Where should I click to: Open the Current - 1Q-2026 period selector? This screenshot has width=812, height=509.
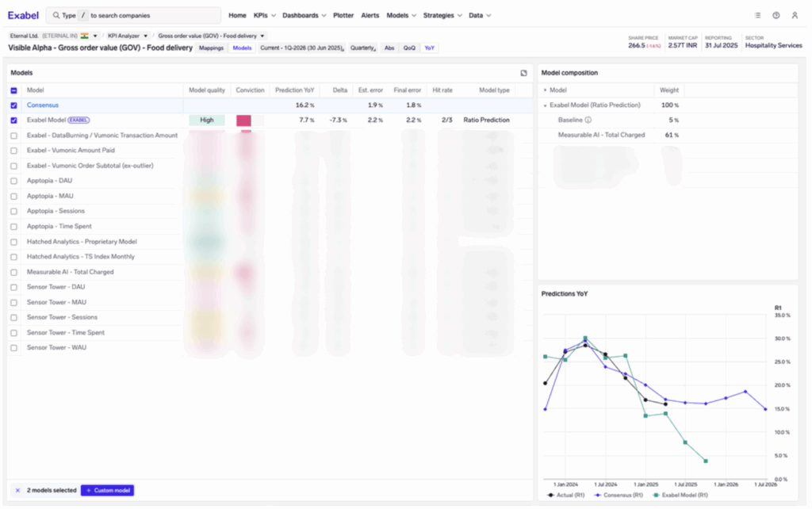tap(302, 48)
